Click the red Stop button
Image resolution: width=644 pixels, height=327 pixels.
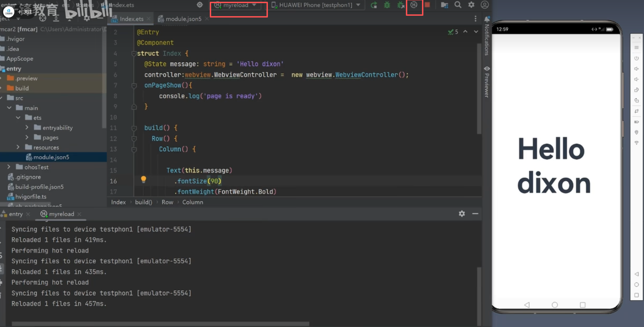(427, 5)
